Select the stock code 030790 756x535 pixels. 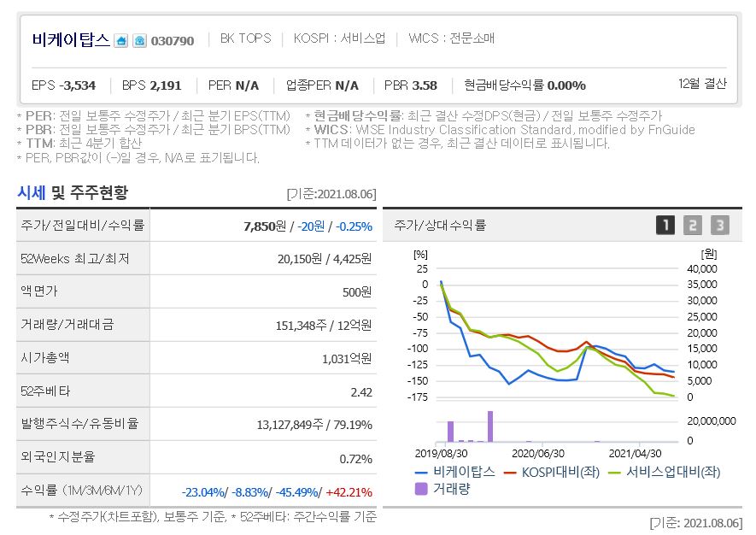pos(172,41)
